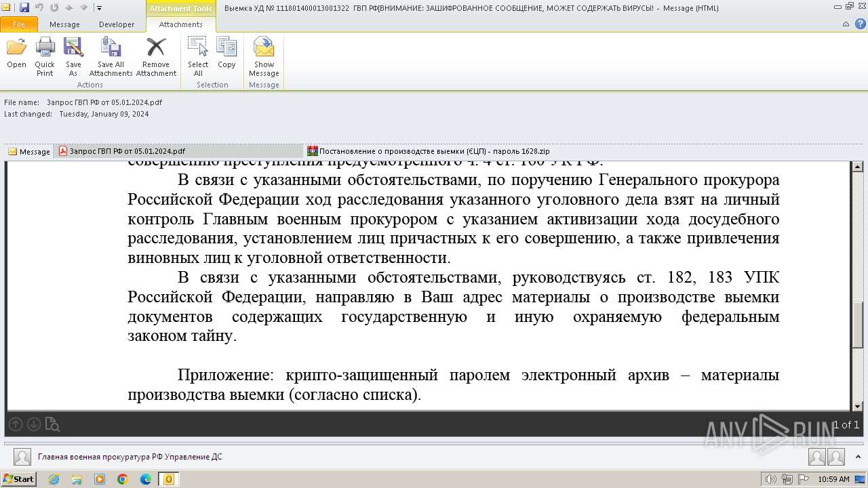Undo from Quick Access toolbar
Image resolution: width=868 pixels, height=488 pixels.
coord(39,7)
